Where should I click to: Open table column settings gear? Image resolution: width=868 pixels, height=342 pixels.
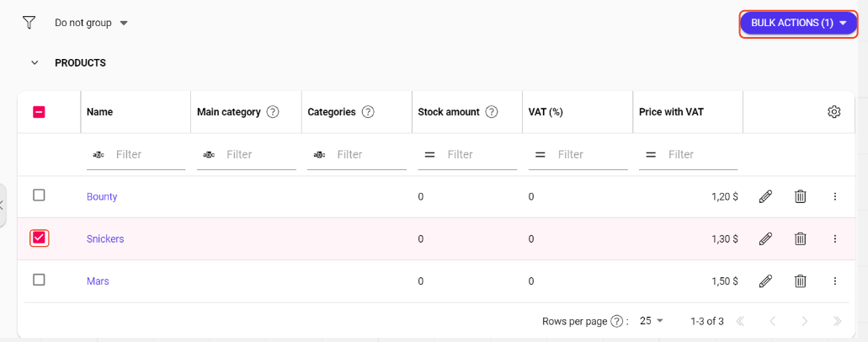[x=833, y=111]
